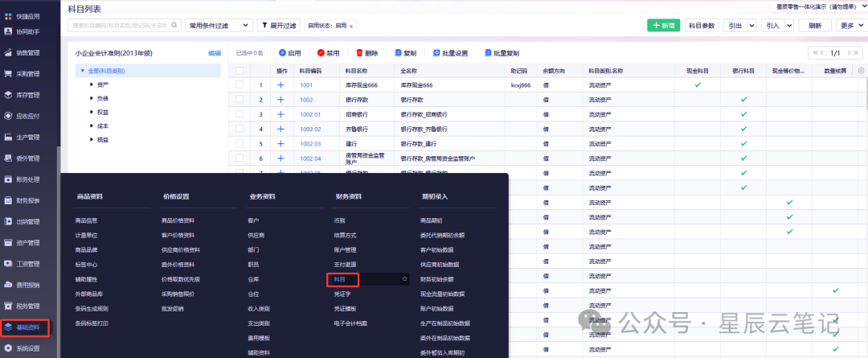Viewport: 868px width, 358px height.
Task: Check the checkbox for row 3 招商银行
Action: pyautogui.click(x=240, y=114)
